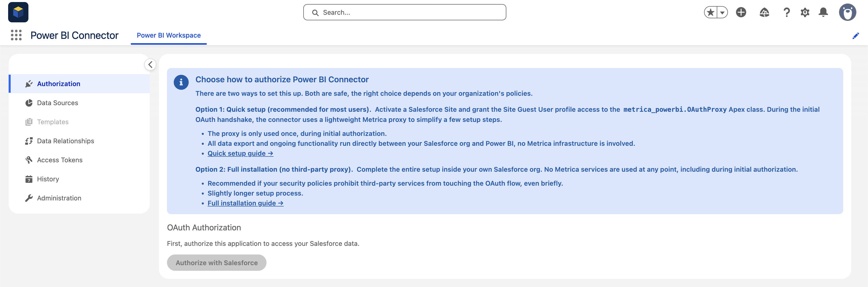This screenshot has height=287, width=868.
Task: Click the Access Tokens key icon
Action: [x=29, y=160]
